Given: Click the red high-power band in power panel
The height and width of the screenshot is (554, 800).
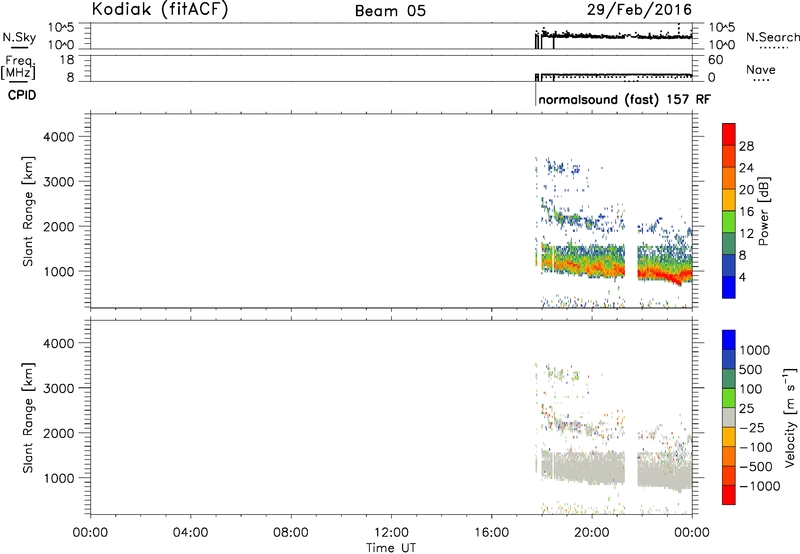Looking at the screenshot, I should 663,275.
